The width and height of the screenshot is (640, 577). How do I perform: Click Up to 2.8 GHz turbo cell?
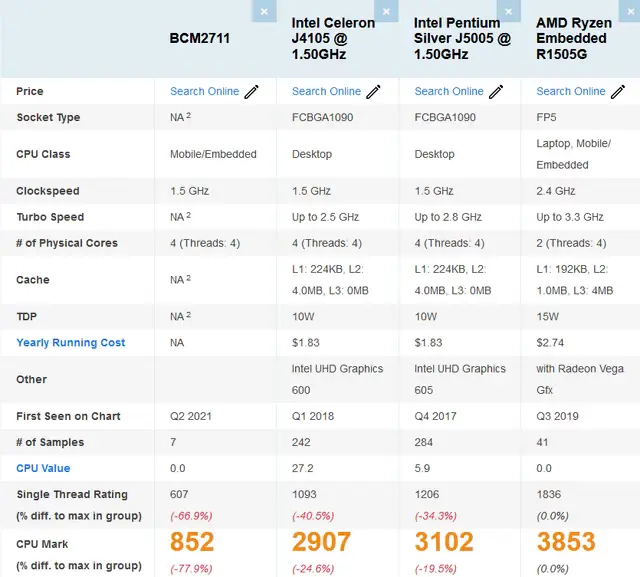[448, 217]
